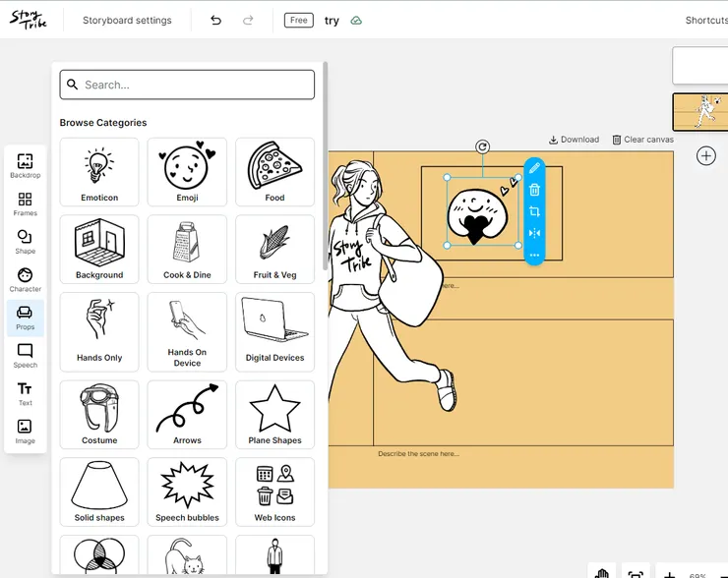This screenshot has height=578, width=728.
Task: Browse the Speech bubbles category
Action: (187, 492)
